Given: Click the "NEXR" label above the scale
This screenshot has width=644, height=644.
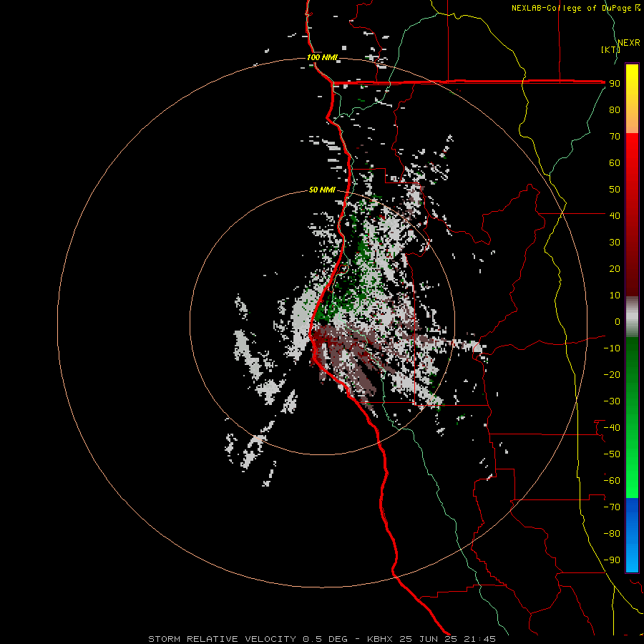Looking at the screenshot, I should pos(629,43).
